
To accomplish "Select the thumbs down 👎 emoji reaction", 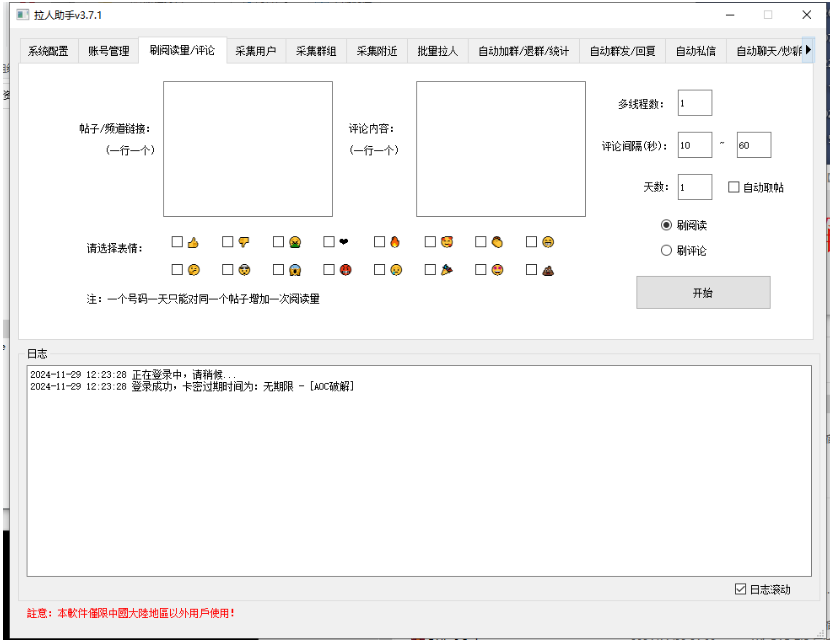I will pos(228,241).
